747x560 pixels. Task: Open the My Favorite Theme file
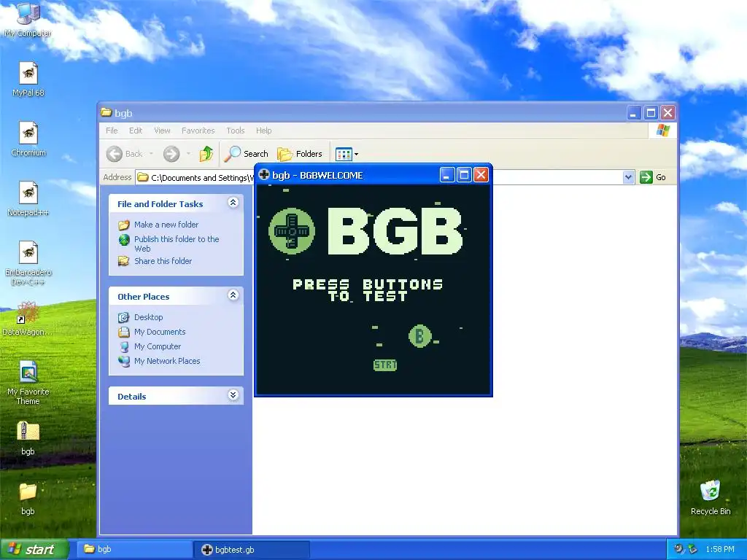[x=28, y=382]
